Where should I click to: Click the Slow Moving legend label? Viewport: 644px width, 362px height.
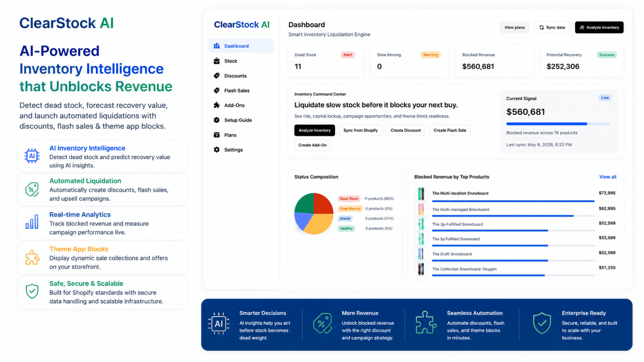[350, 209]
